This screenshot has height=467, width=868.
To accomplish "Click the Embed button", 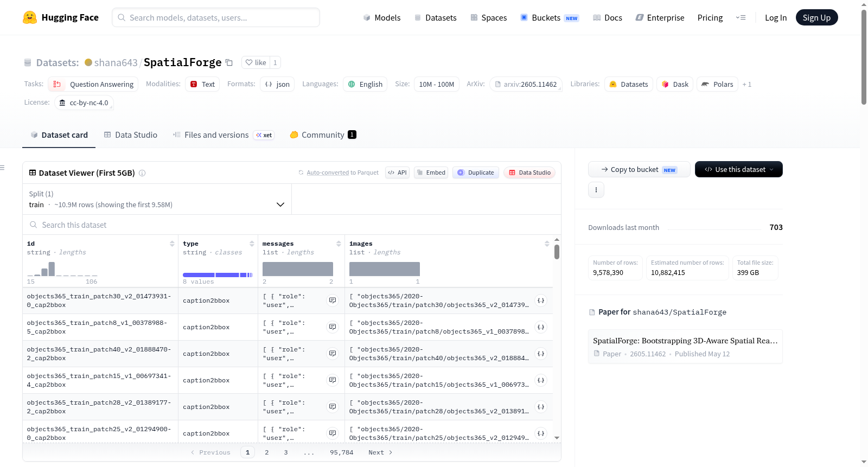I will [431, 172].
